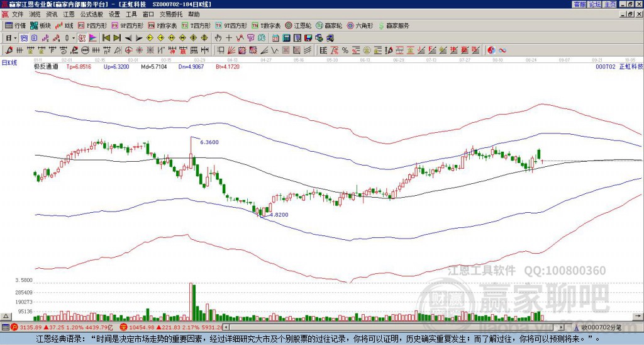The height and width of the screenshot is (345, 644).
Task: Open the 浏览 menu
Action: [35, 14]
